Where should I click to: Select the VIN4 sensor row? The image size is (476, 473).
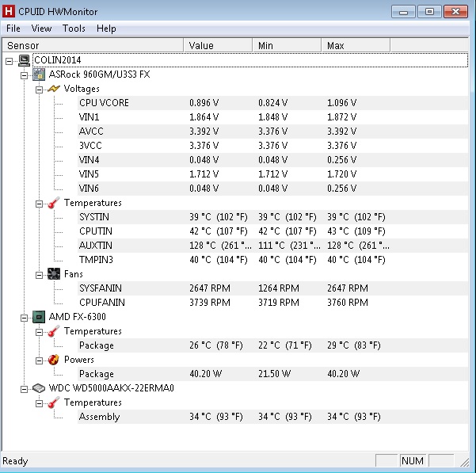[272, 160]
